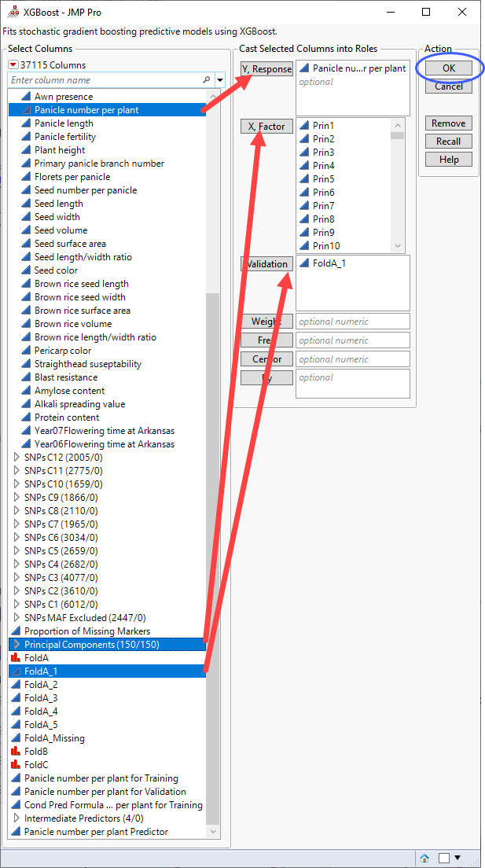This screenshot has width=485, height=868.
Task: Click continuous icon beside FoldA_3
Action: point(16,698)
